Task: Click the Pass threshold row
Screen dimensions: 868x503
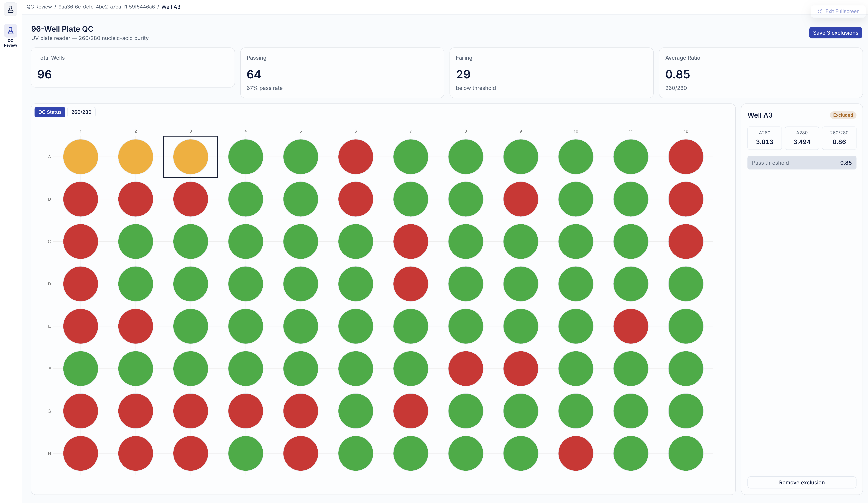Action: pyautogui.click(x=802, y=163)
